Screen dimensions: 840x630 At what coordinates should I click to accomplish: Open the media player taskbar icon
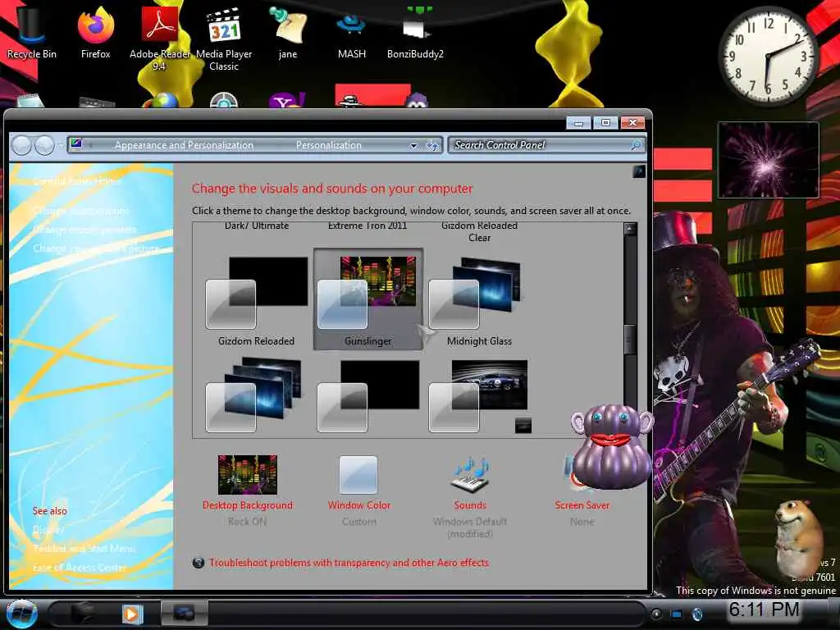coord(131,614)
